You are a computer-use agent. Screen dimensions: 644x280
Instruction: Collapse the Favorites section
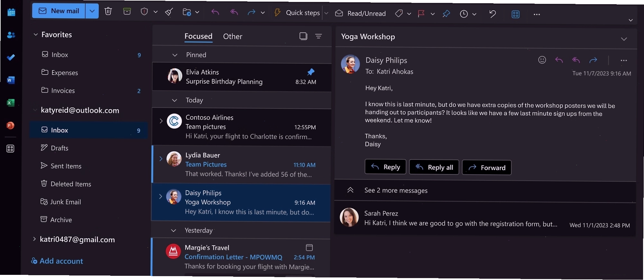[x=36, y=34]
